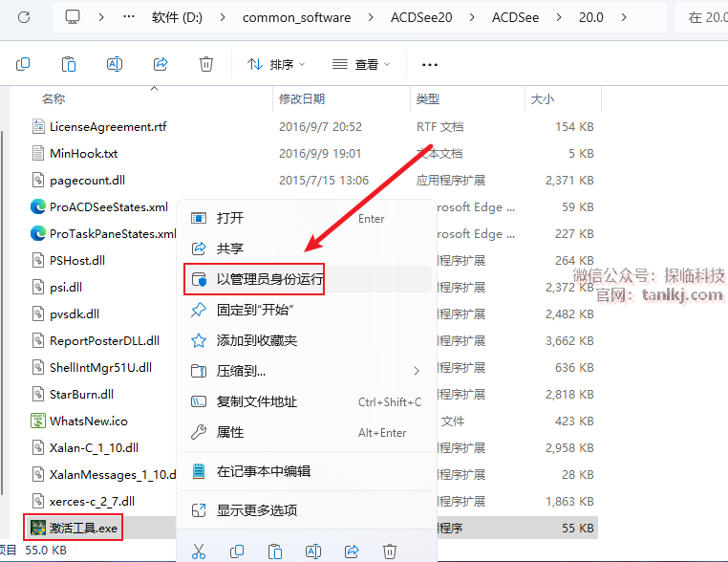Click the PSHost.dll file icon
The image size is (728, 562).
tap(38, 260)
